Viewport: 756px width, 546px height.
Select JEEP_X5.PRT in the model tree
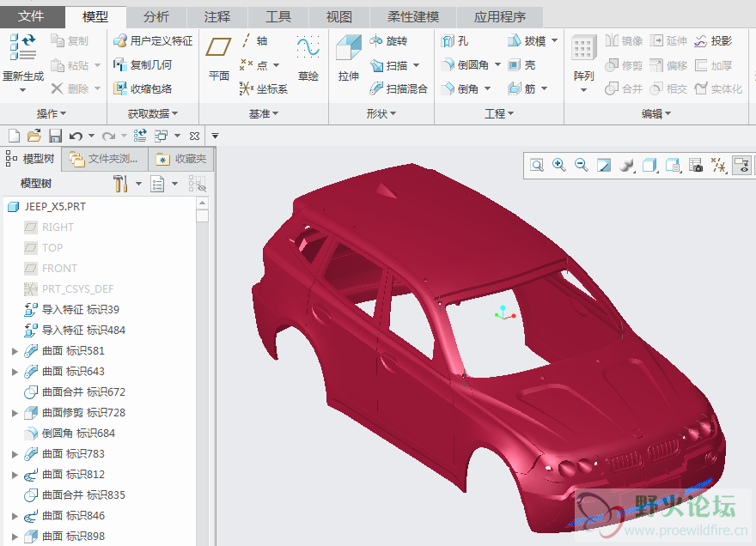tap(46, 207)
